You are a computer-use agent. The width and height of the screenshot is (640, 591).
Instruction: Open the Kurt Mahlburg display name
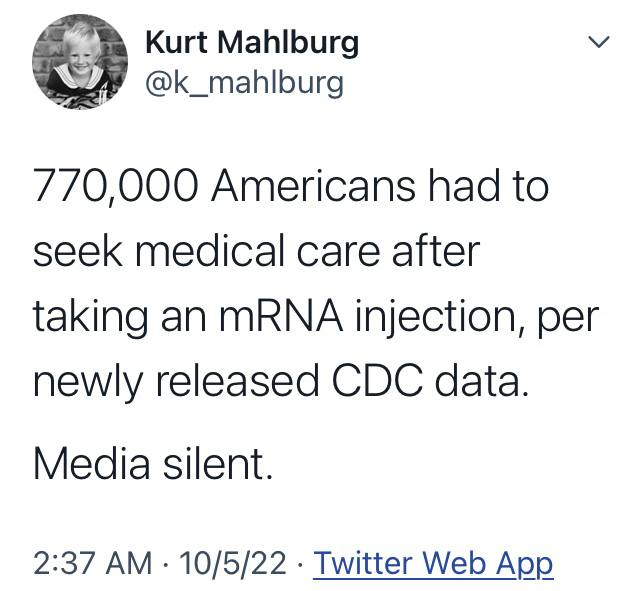[x=251, y=43]
